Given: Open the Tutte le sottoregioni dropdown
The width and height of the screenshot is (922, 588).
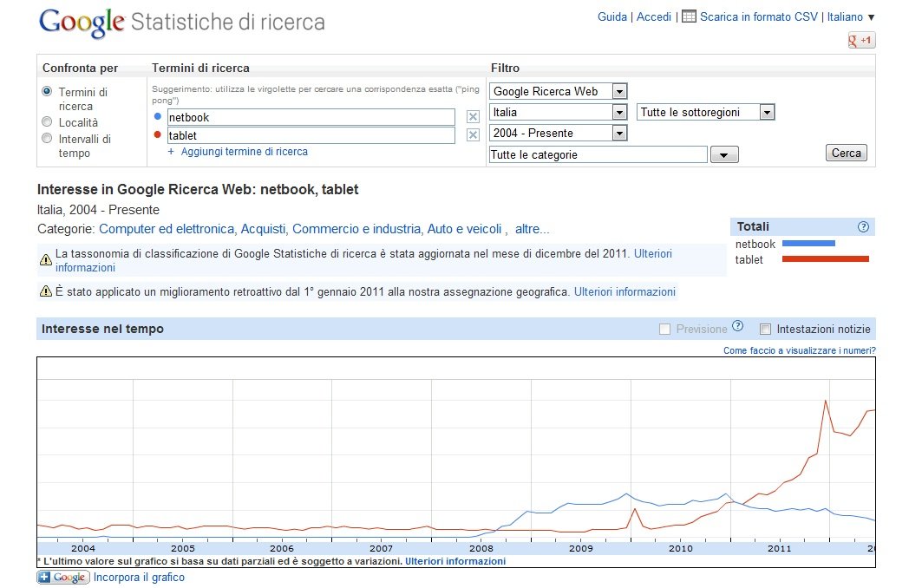Looking at the screenshot, I should pos(706,112).
